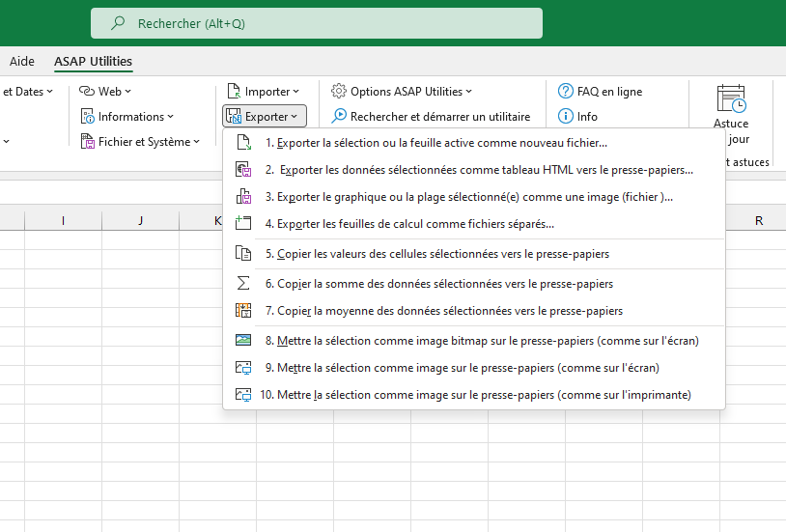Click the export chart as image icon

point(243,197)
